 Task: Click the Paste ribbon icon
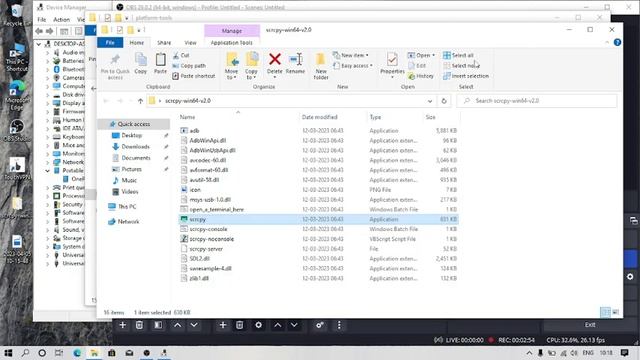(160, 63)
